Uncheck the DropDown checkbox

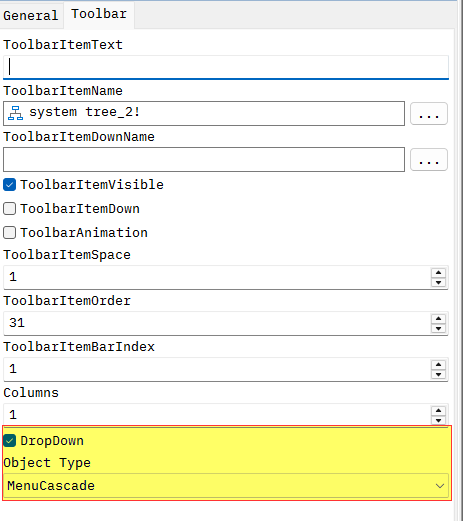pos(9,441)
